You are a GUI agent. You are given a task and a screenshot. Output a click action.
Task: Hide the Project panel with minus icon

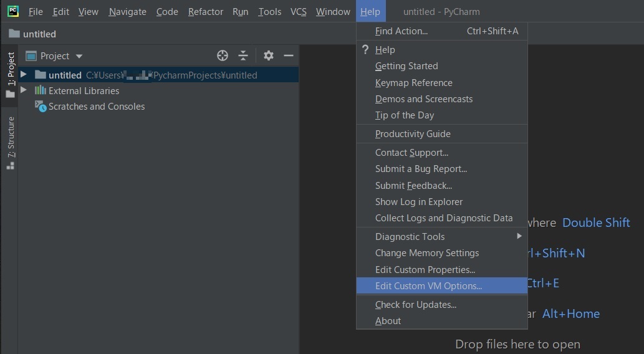(289, 55)
